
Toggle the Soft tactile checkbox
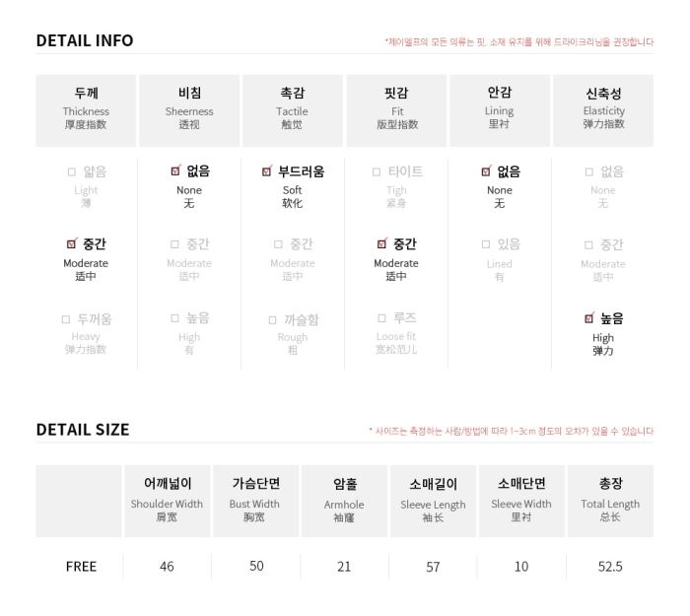pyautogui.click(x=267, y=171)
